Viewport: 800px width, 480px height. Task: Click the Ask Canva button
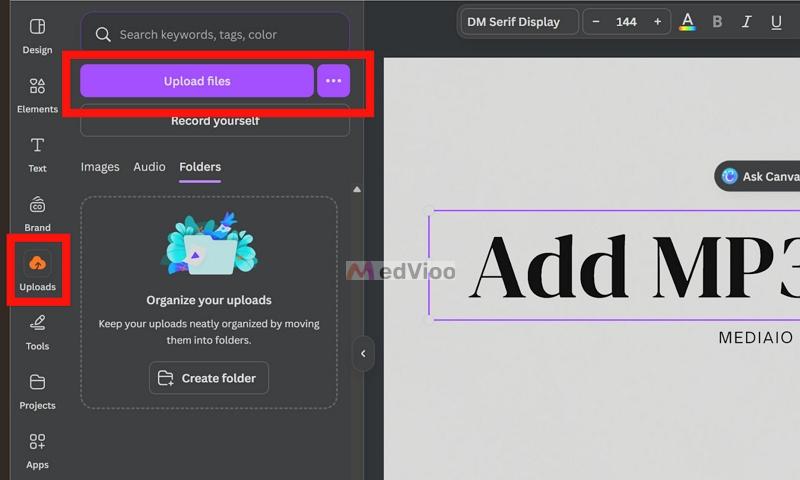758,176
